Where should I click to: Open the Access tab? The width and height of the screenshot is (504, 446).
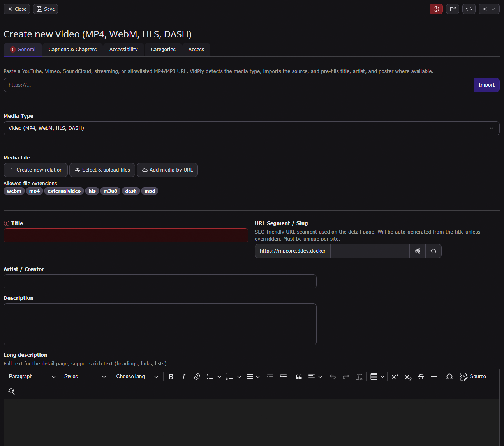click(x=196, y=50)
